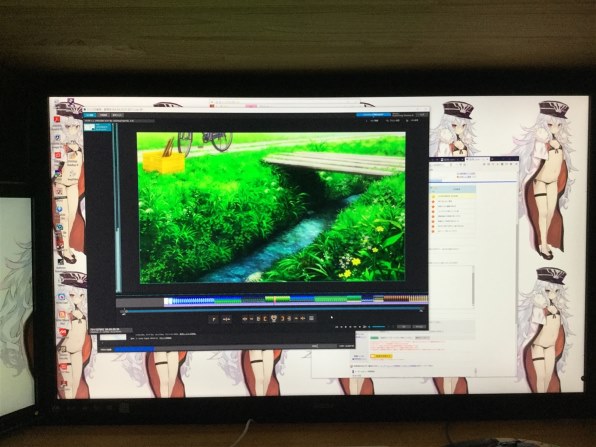Click the video preview frame with the stream
The height and width of the screenshot is (447, 596).
click(x=271, y=207)
